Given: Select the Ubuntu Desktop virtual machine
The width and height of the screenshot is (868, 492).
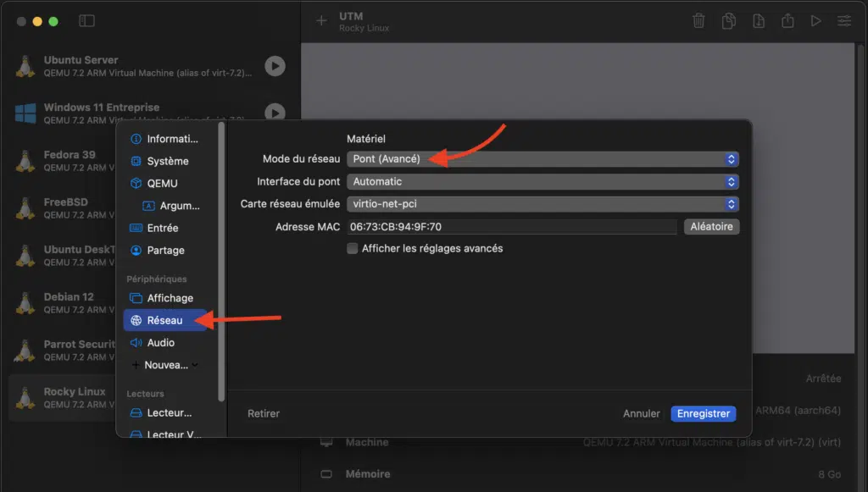Looking at the screenshot, I should [x=62, y=256].
